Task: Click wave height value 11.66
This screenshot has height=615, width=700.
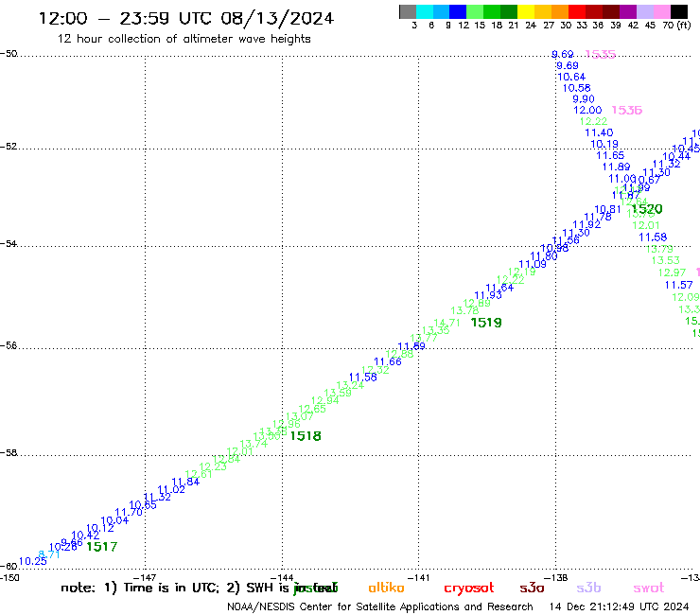Action: [x=388, y=361]
